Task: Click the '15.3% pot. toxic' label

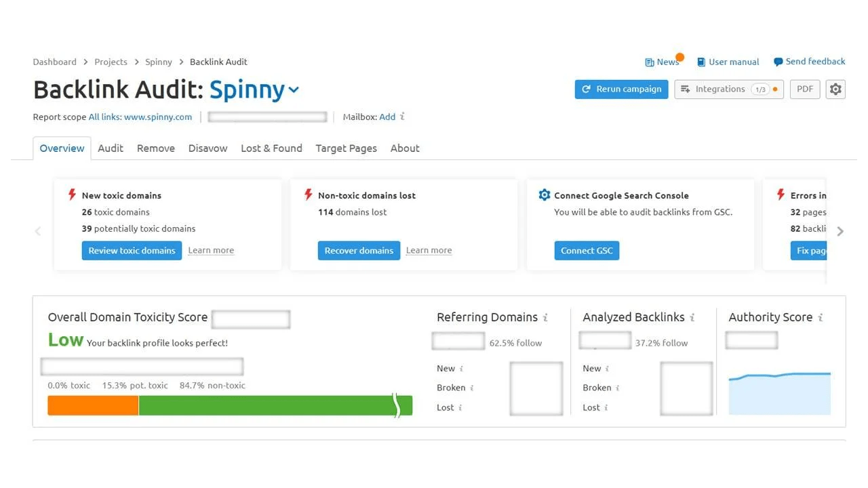Action: pos(135,386)
